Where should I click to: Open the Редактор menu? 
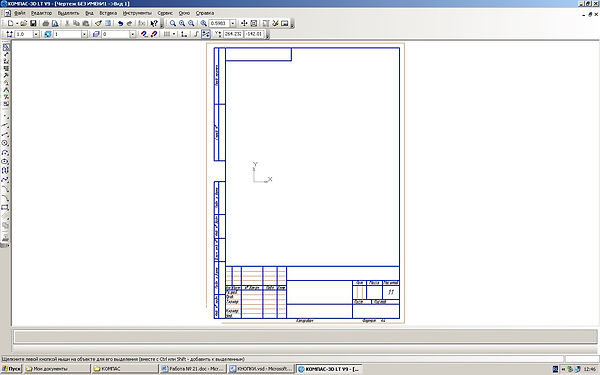pyautogui.click(x=41, y=13)
